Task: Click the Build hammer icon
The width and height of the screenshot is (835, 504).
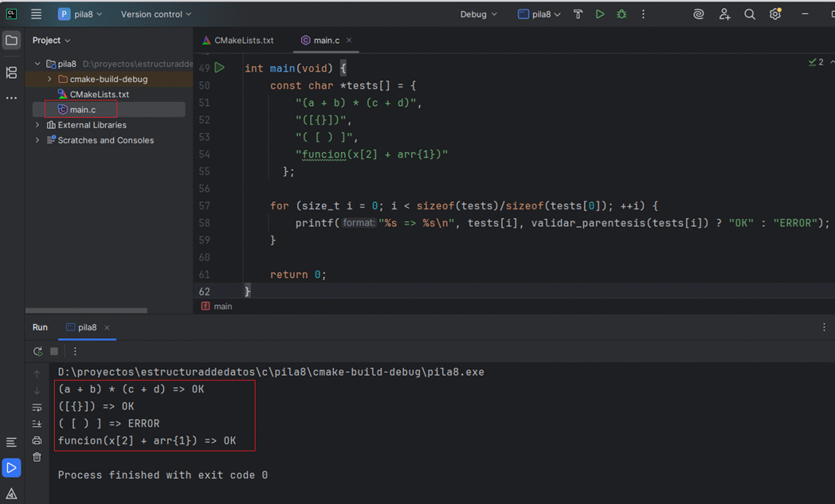Action: 578,14
